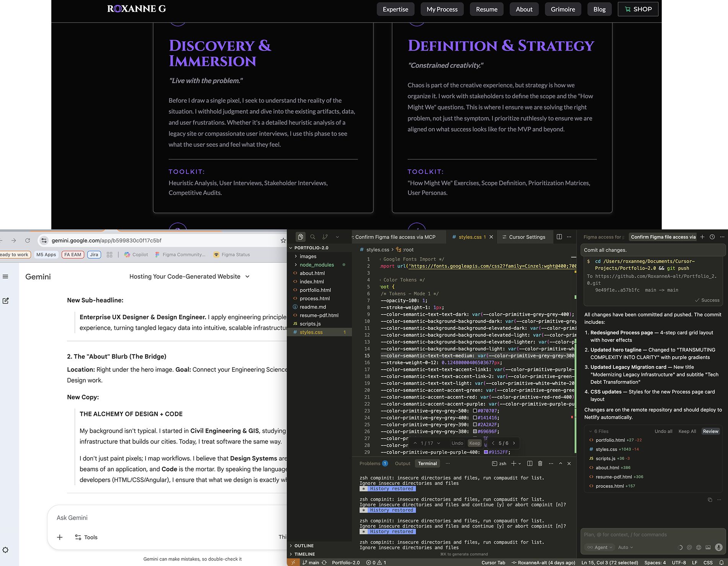Open the Source Control branch icon
Screen dimensions: 728x566
coord(325,237)
